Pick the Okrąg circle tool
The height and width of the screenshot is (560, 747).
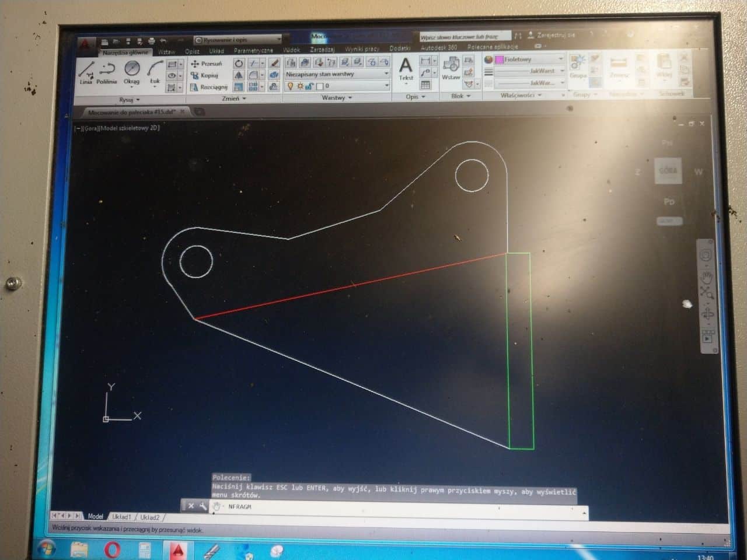[131, 71]
